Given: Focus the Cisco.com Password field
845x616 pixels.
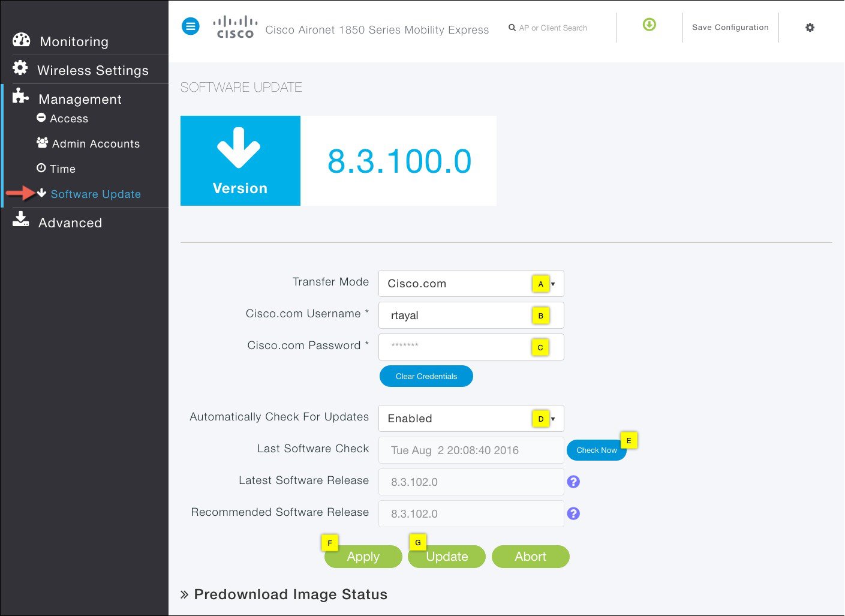Looking at the screenshot, I should pyautogui.click(x=471, y=347).
